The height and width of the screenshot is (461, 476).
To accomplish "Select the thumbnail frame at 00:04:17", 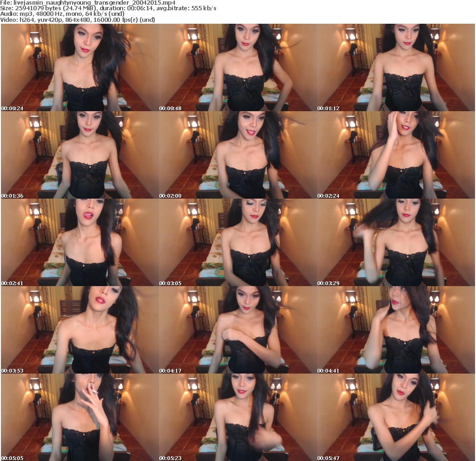I will 238,330.
